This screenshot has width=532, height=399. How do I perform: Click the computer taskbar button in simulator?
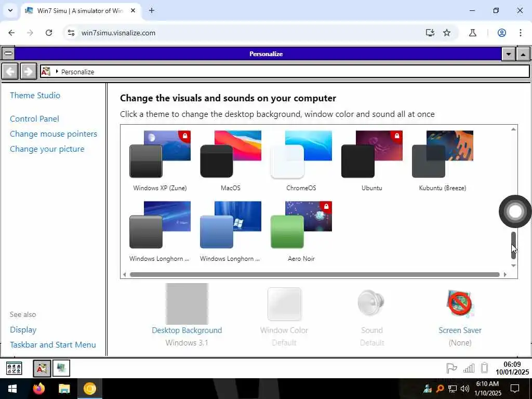61,368
